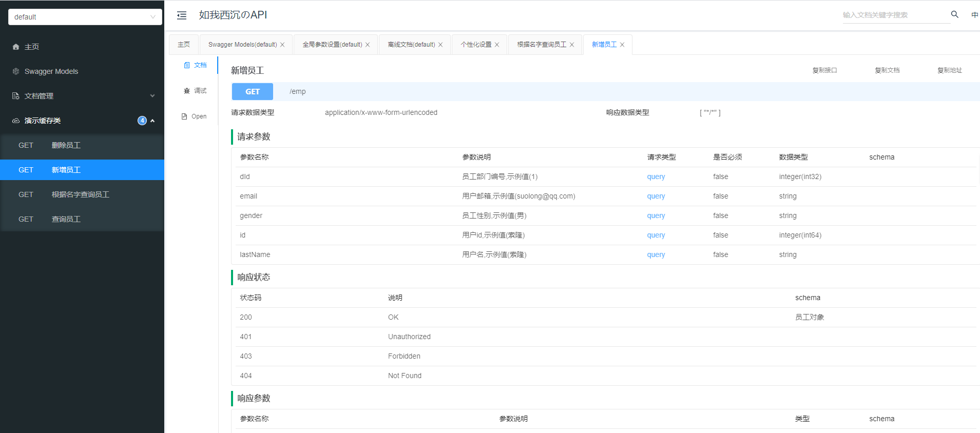The width and height of the screenshot is (980, 433).
Task: Click the /emp path text
Action: coord(298,91)
